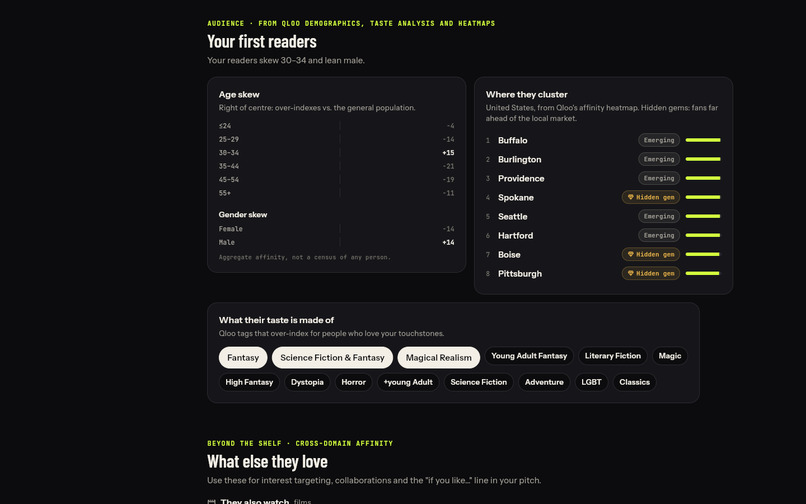The height and width of the screenshot is (504, 806).
Task: Click the affinity bar for Pittsburgh
Action: point(703,274)
